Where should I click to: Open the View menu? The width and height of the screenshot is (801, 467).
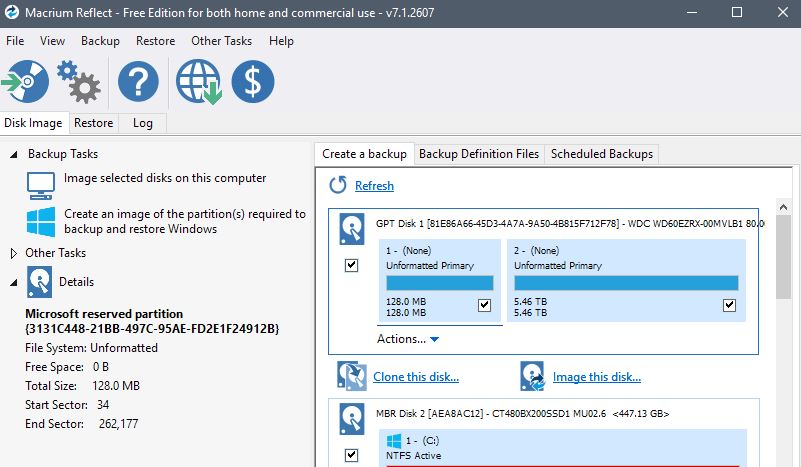click(x=53, y=41)
